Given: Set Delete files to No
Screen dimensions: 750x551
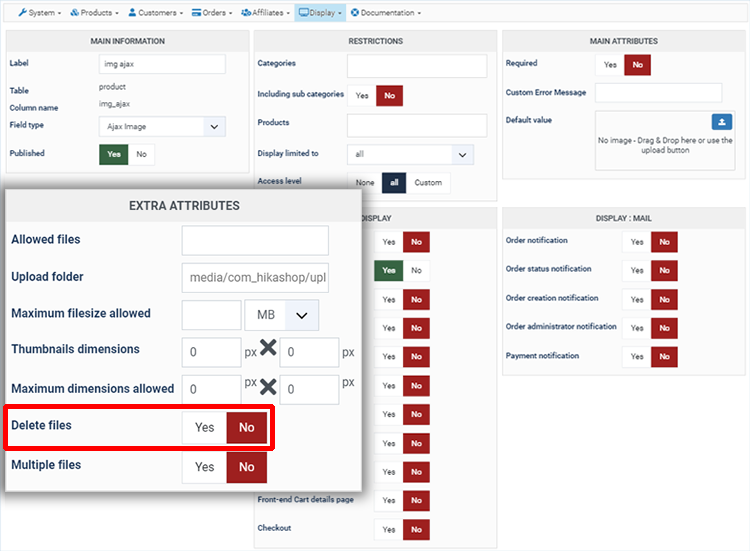Looking at the screenshot, I should 247,428.
